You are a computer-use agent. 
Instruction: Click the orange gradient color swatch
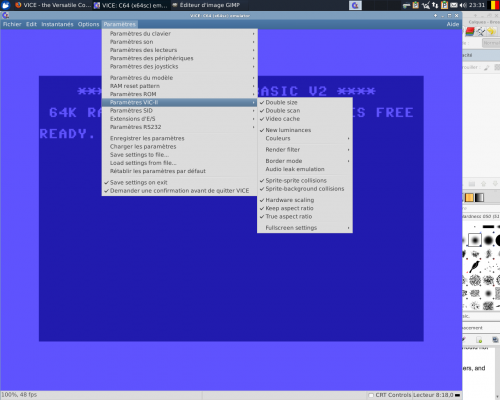469,198
